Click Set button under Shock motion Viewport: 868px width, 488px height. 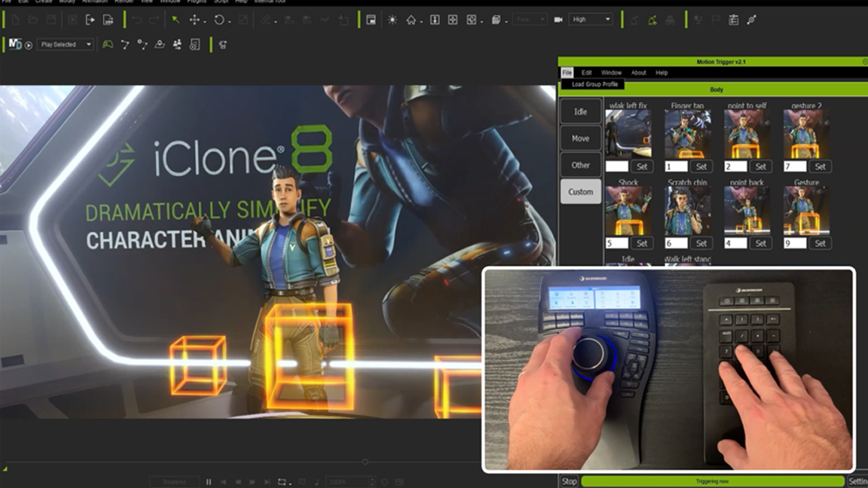point(642,243)
